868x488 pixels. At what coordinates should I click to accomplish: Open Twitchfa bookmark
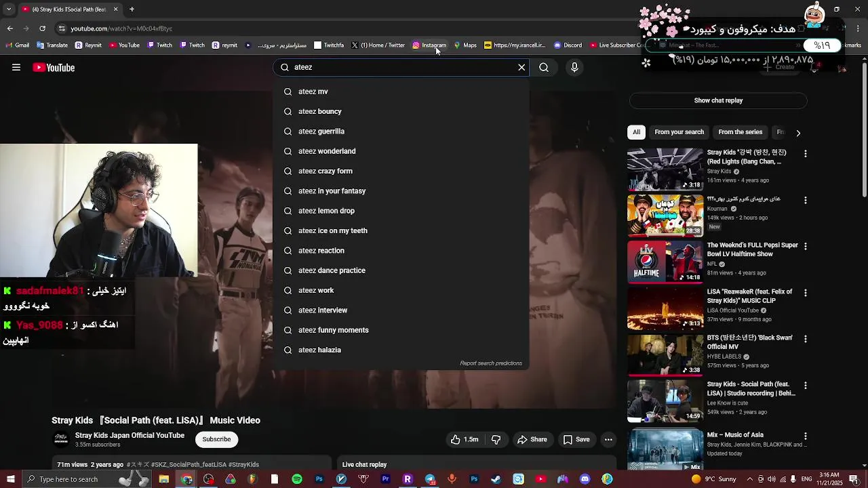(329, 45)
